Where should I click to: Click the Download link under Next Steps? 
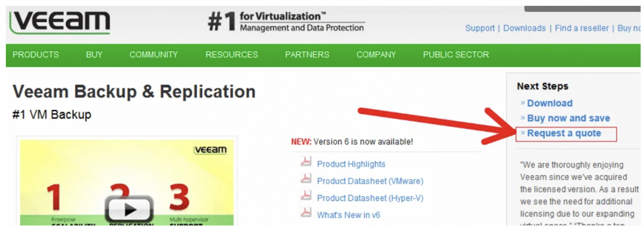pos(550,103)
